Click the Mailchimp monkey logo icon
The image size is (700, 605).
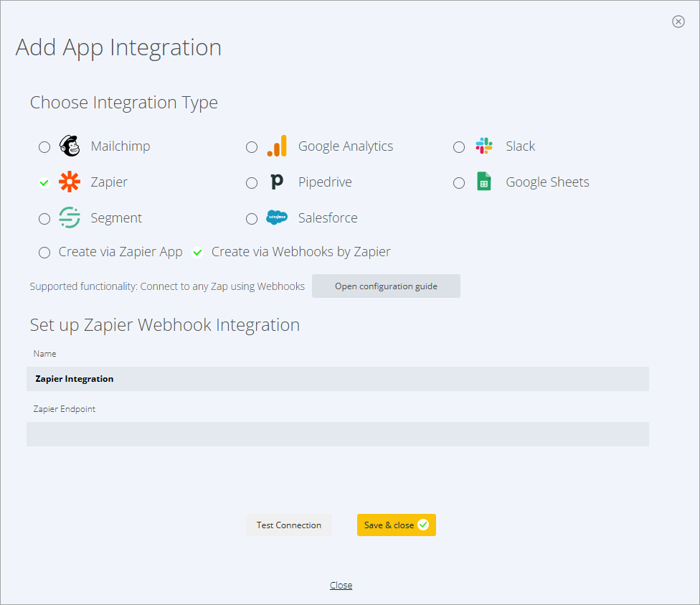pos(70,146)
